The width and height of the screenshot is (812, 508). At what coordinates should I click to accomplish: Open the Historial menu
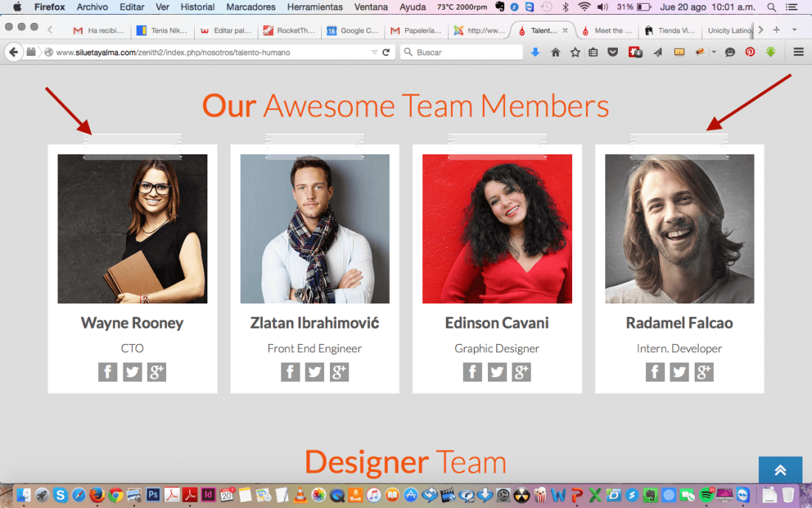point(197,7)
